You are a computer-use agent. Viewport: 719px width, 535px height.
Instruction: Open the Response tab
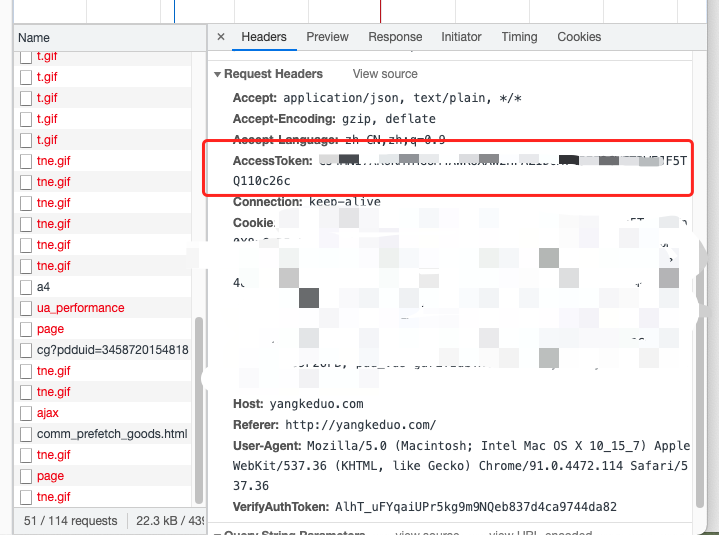[395, 37]
